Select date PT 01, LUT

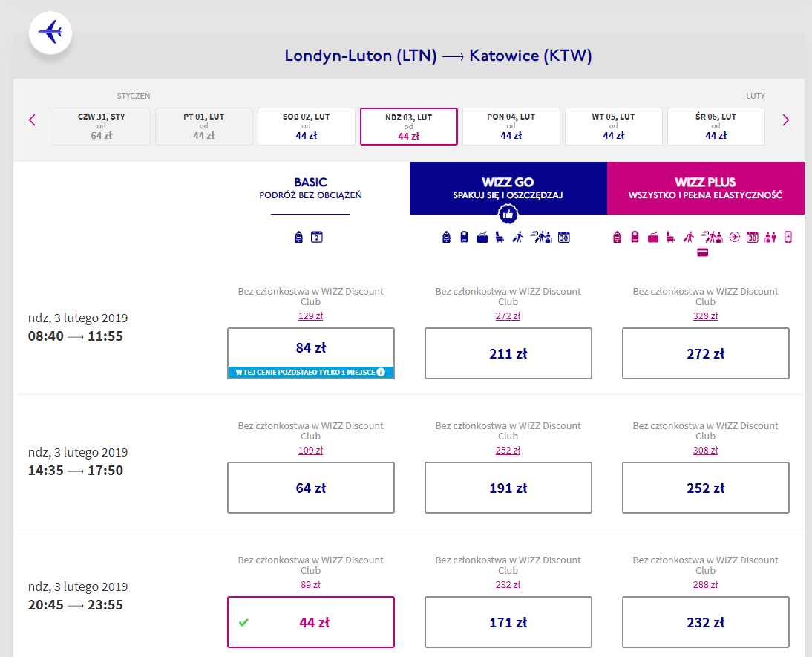pos(204,126)
